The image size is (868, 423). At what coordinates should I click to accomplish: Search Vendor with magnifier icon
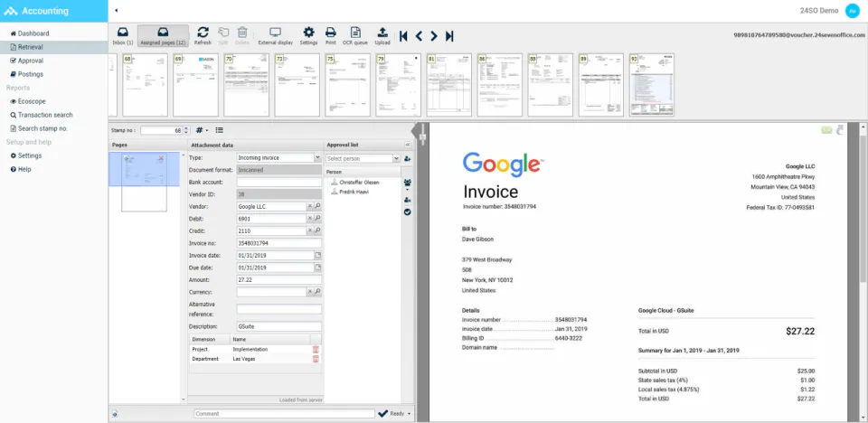(317, 206)
